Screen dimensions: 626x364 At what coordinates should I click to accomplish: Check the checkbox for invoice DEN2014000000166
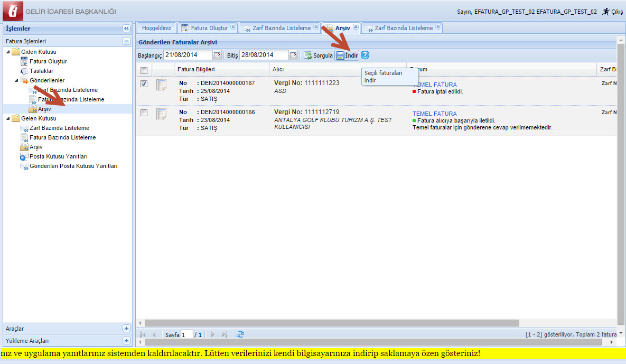click(x=144, y=113)
